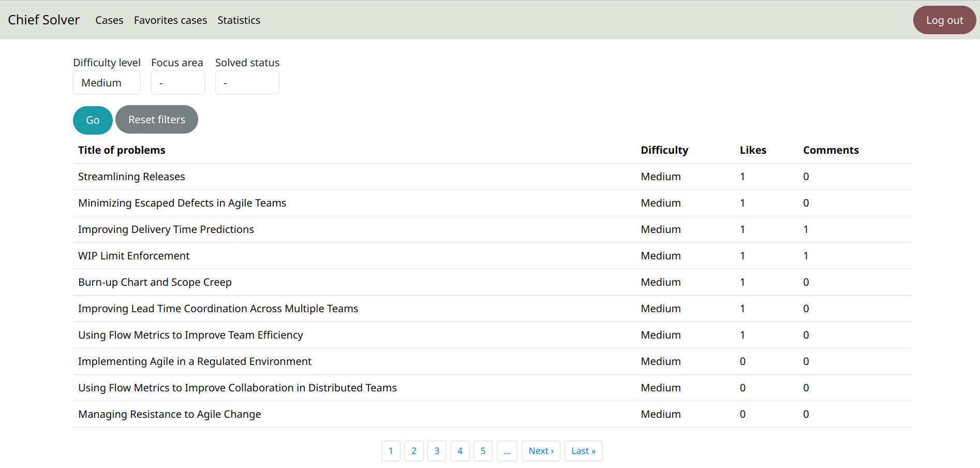Open Using Flow Metrics to Improve Collaboration case
The height and width of the screenshot is (468, 980).
click(x=237, y=388)
